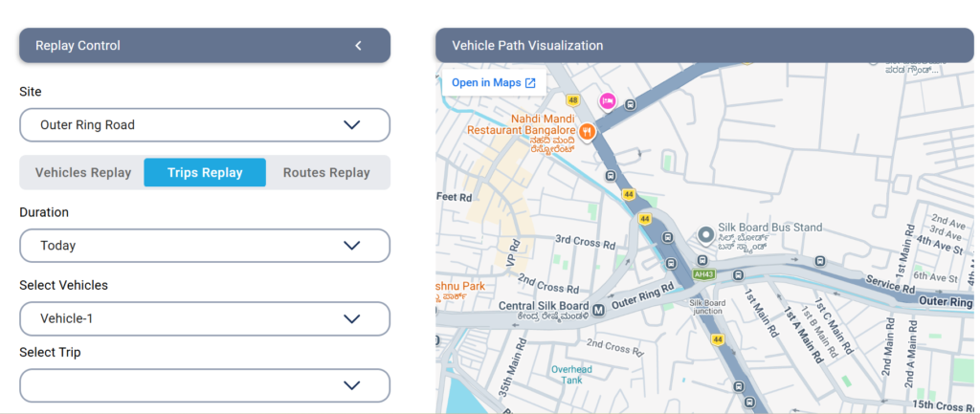The height and width of the screenshot is (414, 980).
Task: Select the Trips Replay tab
Action: pyautogui.click(x=205, y=172)
